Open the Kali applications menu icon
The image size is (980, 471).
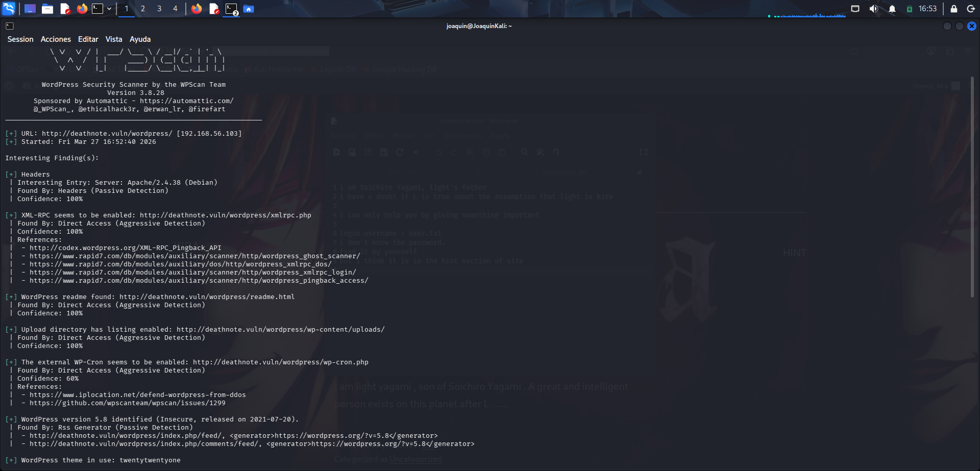click(10, 9)
